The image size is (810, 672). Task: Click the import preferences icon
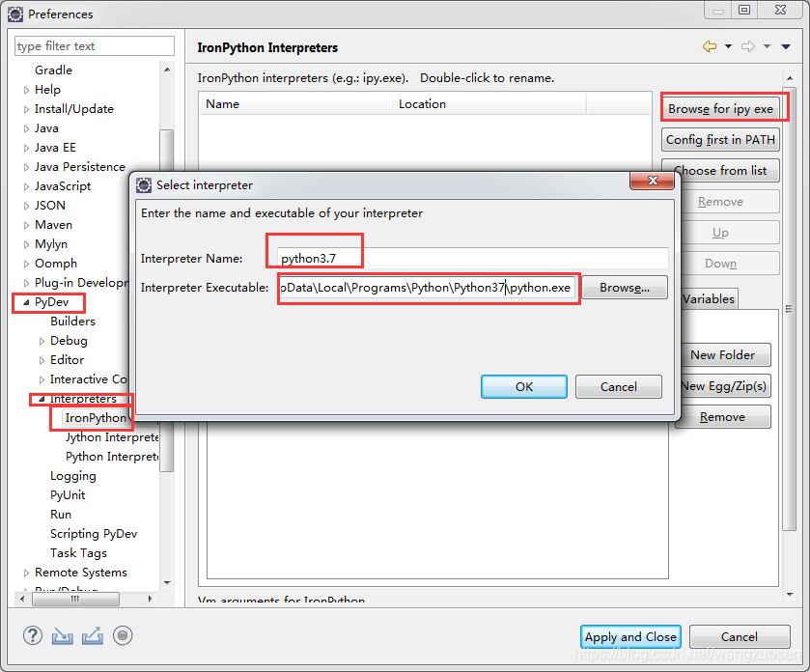pos(63,636)
